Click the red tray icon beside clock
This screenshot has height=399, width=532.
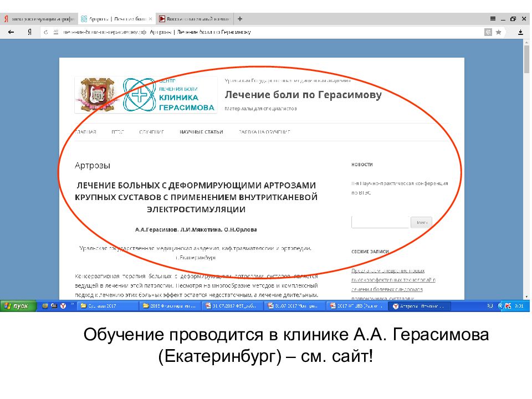[508, 306]
